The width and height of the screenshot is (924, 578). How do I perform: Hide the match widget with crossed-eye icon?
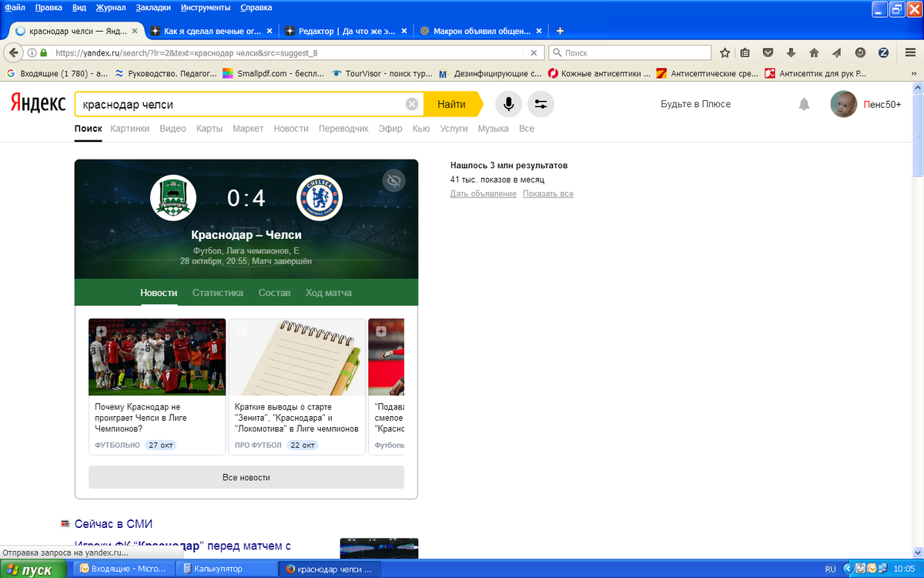click(x=394, y=181)
